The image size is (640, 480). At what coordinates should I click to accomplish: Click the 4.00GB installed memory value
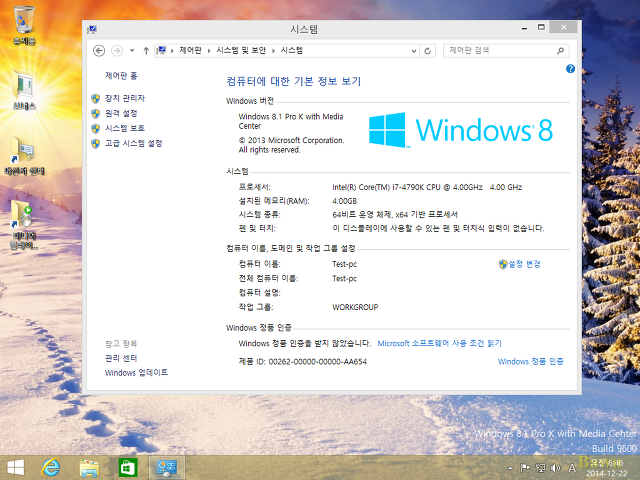(344, 201)
